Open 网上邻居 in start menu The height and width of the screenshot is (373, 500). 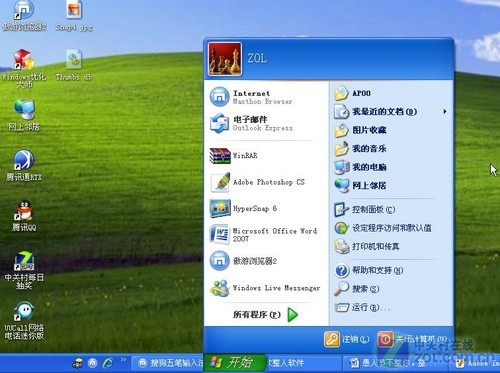pos(391,186)
